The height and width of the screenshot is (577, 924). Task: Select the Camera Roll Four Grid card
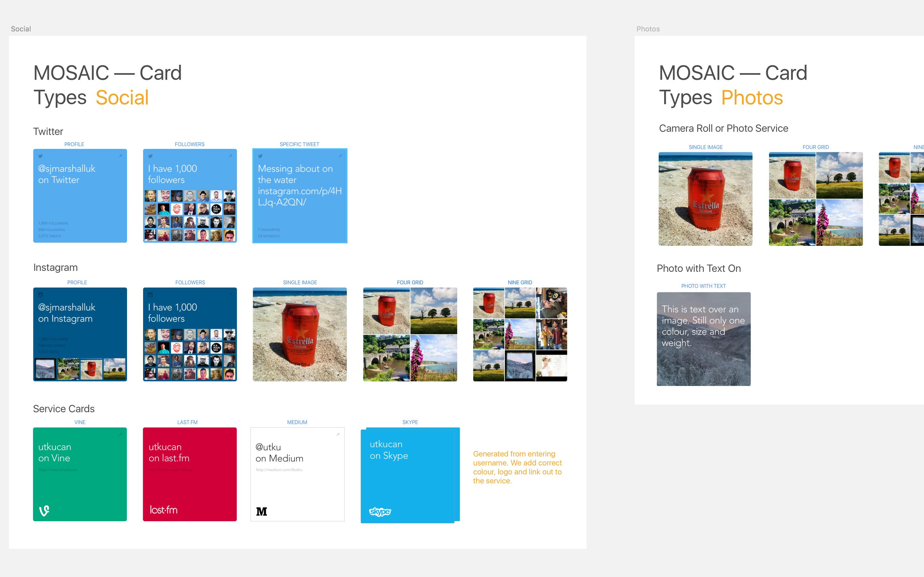click(x=816, y=199)
